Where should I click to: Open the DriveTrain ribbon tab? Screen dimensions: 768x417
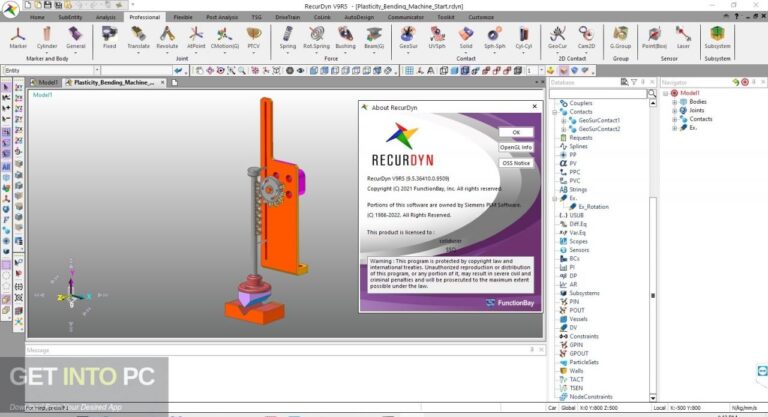288,17
